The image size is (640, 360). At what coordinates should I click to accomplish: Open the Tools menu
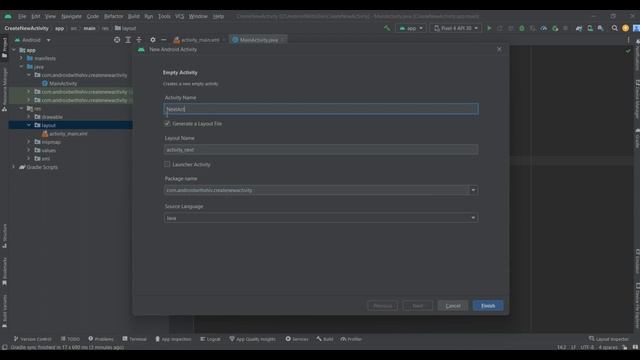tap(164, 16)
